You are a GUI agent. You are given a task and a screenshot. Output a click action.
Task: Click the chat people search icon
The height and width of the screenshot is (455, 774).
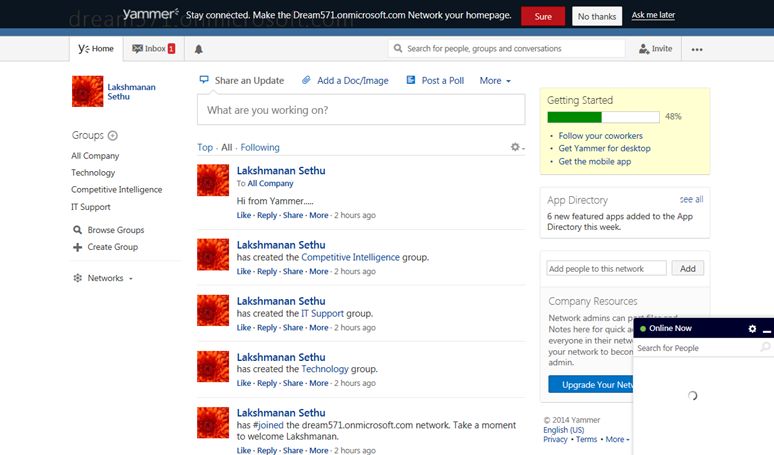point(765,347)
